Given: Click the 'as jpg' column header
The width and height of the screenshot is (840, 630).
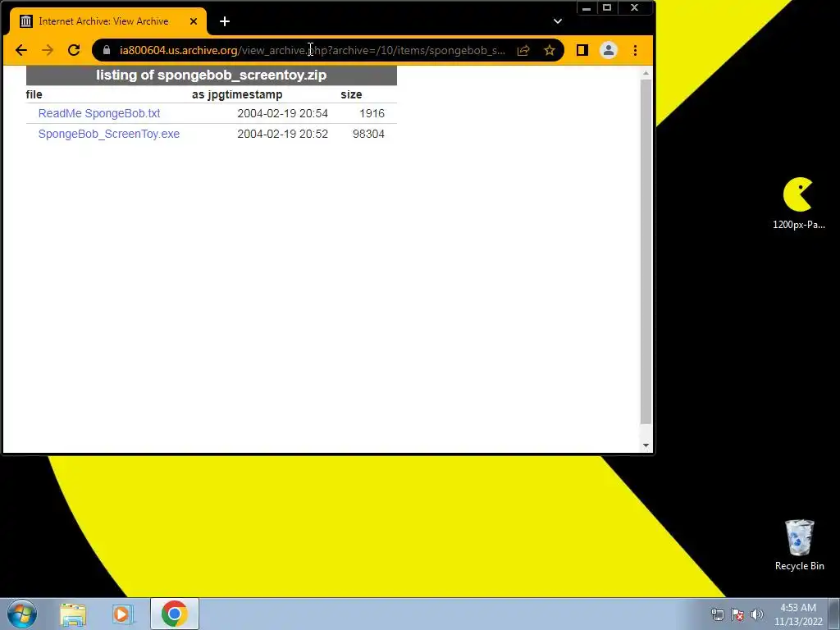Looking at the screenshot, I should [206, 95].
